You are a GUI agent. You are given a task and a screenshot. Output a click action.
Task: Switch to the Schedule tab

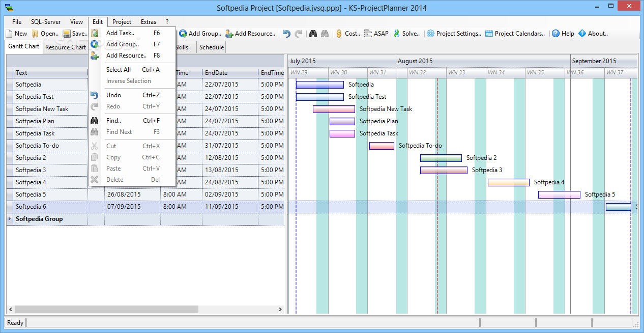click(211, 47)
